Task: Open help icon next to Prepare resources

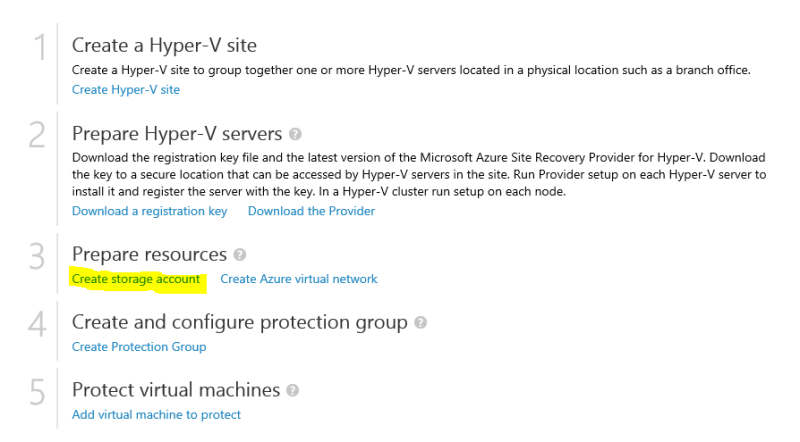Action: click(240, 255)
